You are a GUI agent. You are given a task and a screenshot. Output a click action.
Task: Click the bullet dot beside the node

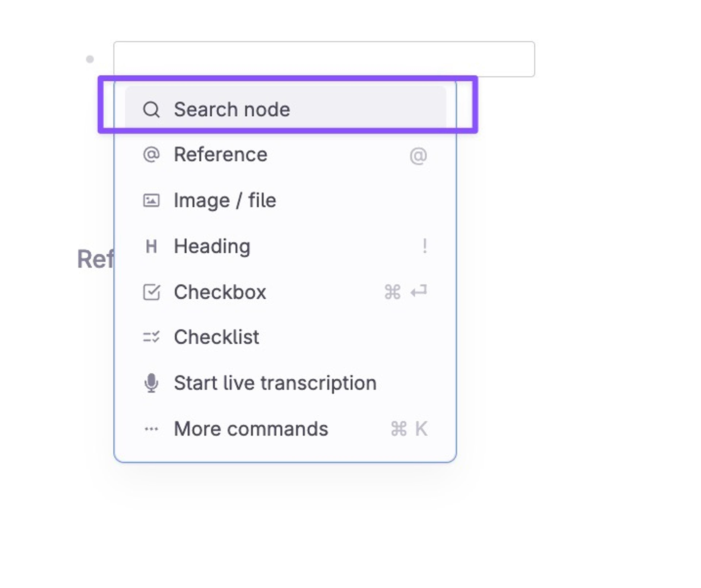pyautogui.click(x=90, y=59)
